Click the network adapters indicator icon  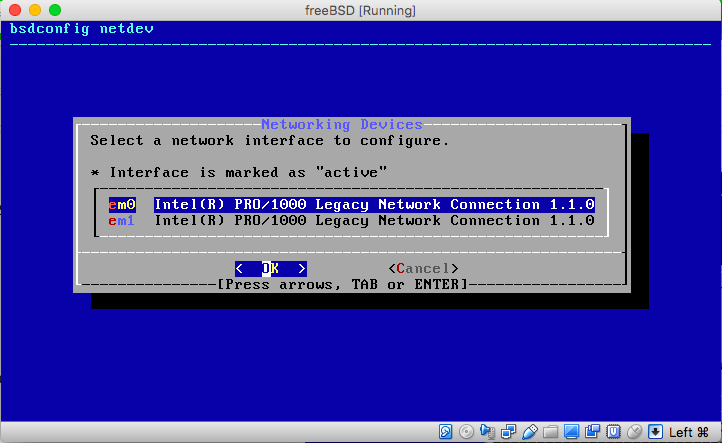[x=508, y=432]
